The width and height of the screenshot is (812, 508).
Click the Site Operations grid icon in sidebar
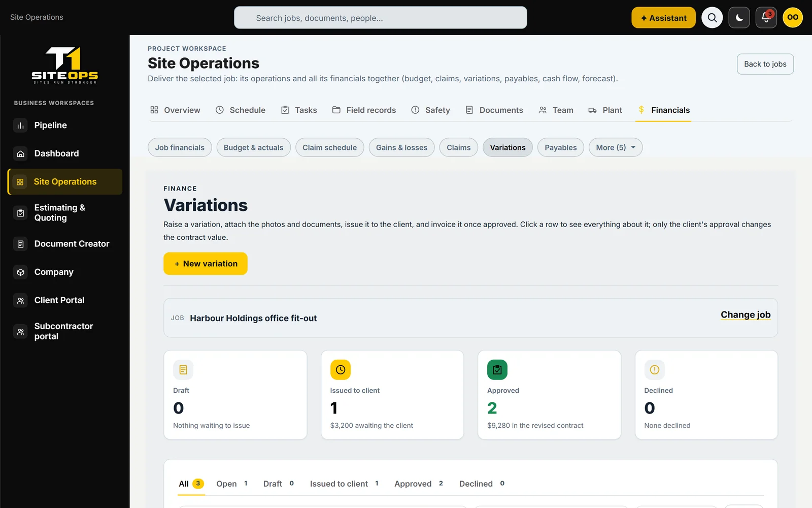pyautogui.click(x=20, y=182)
